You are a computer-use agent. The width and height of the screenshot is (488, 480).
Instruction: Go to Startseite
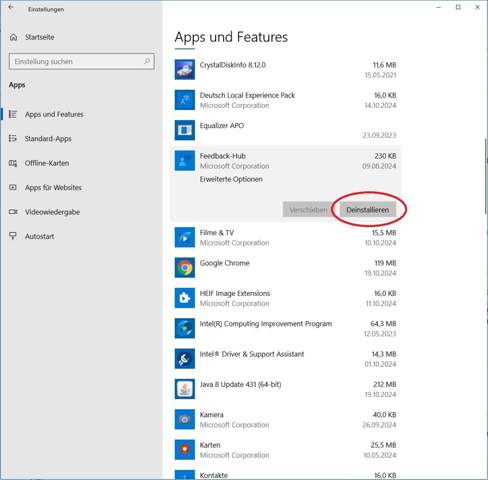tap(39, 37)
